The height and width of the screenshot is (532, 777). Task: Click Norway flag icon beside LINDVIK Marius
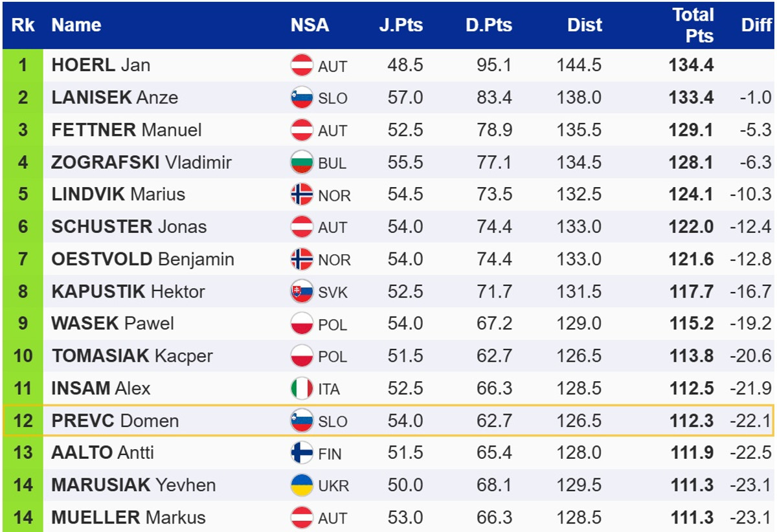(302, 194)
